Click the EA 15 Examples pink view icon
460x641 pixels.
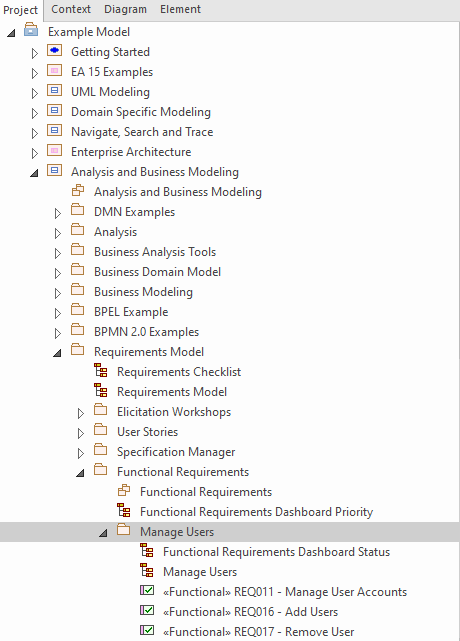pyautogui.click(x=54, y=71)
